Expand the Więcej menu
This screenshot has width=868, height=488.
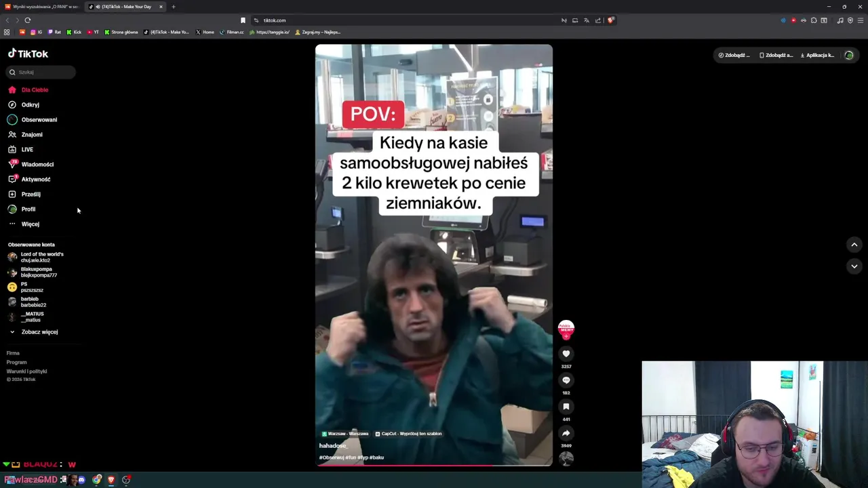coord(24,224)
